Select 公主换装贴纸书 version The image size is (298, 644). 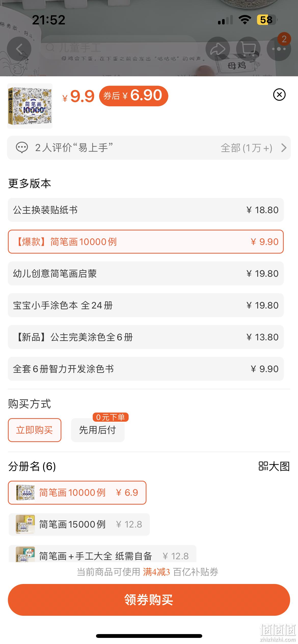tap(146, 210)
